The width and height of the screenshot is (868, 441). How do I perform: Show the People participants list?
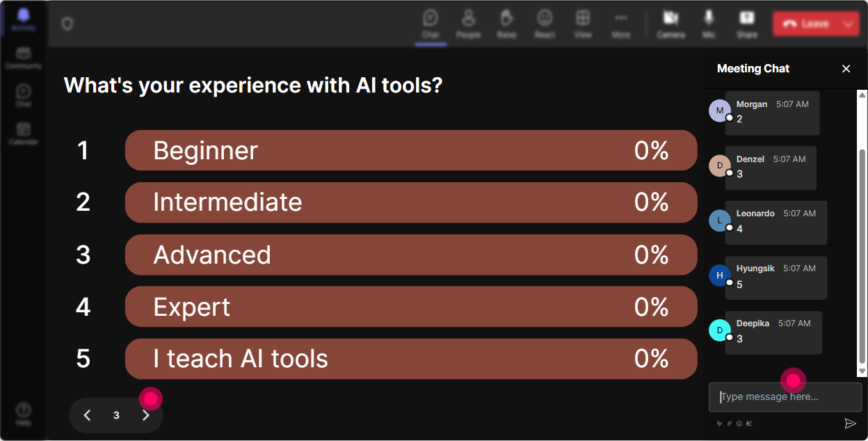click(x=468, y=24)
